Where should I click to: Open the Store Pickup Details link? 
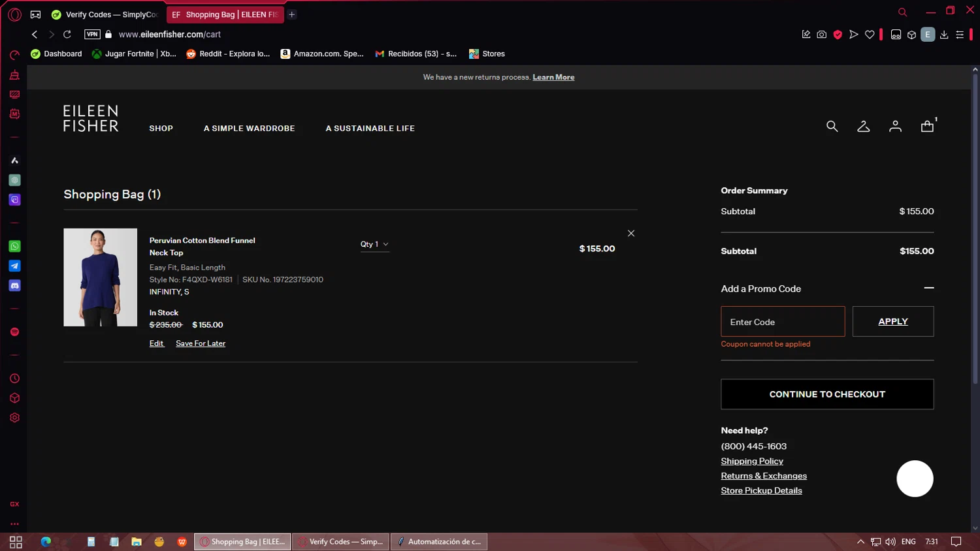761,491
